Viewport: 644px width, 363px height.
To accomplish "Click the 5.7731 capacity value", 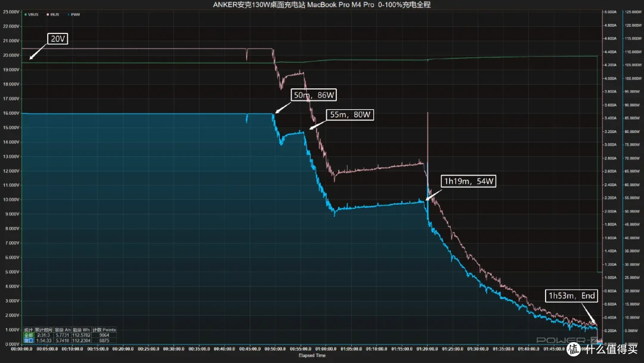I will (63, 335).
